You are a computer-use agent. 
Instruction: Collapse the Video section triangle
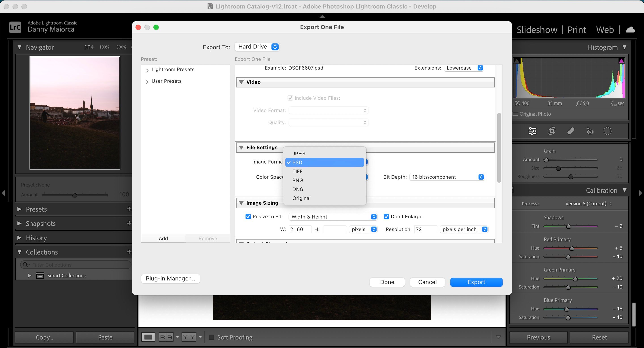[x=241, y=82]
